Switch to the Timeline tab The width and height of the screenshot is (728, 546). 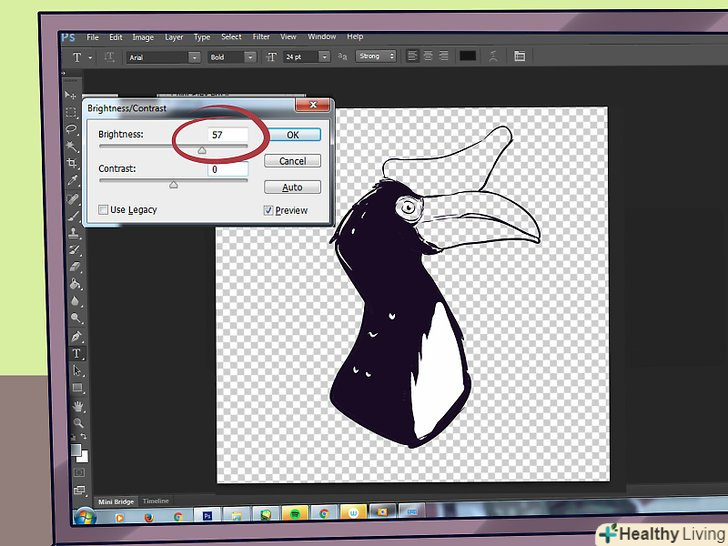(156, 501)
